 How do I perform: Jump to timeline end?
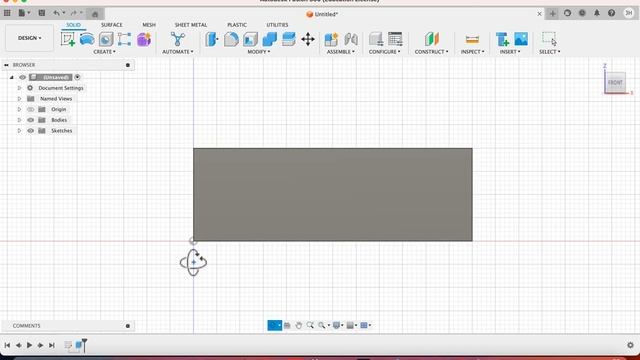click(x=52, y=345)
